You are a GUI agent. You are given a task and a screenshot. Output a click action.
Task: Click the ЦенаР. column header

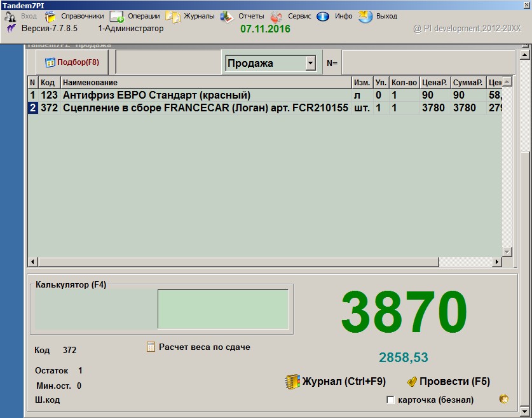coord(435,83)
